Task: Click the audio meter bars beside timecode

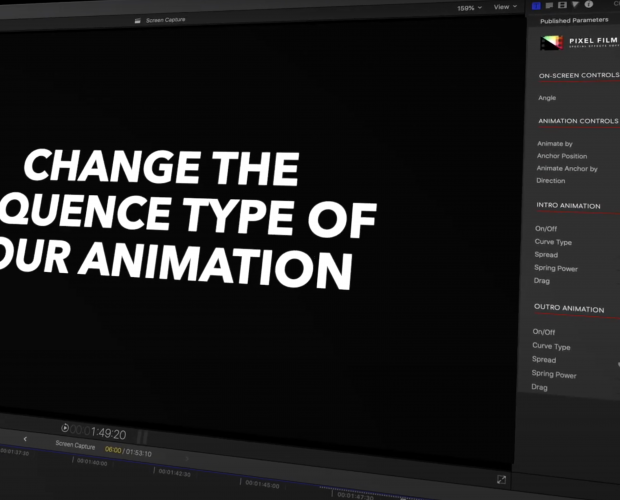Action: tap(142, 437)
